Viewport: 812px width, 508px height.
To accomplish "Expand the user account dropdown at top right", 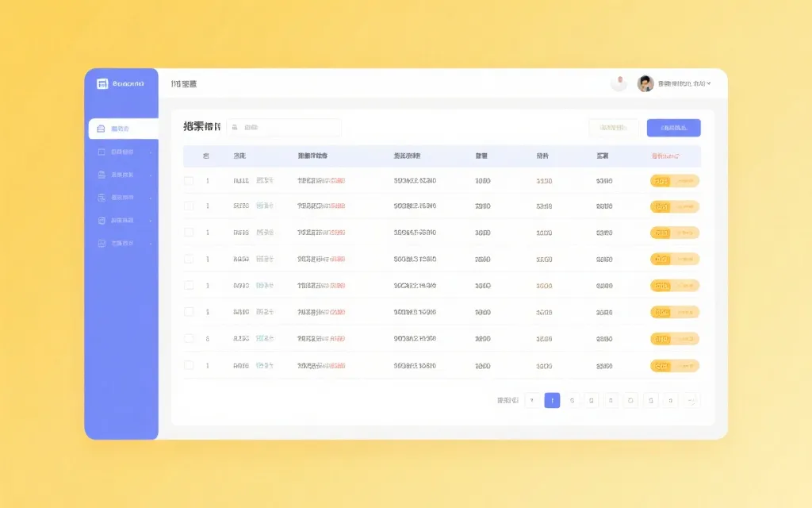I will [x=708, y=83].
